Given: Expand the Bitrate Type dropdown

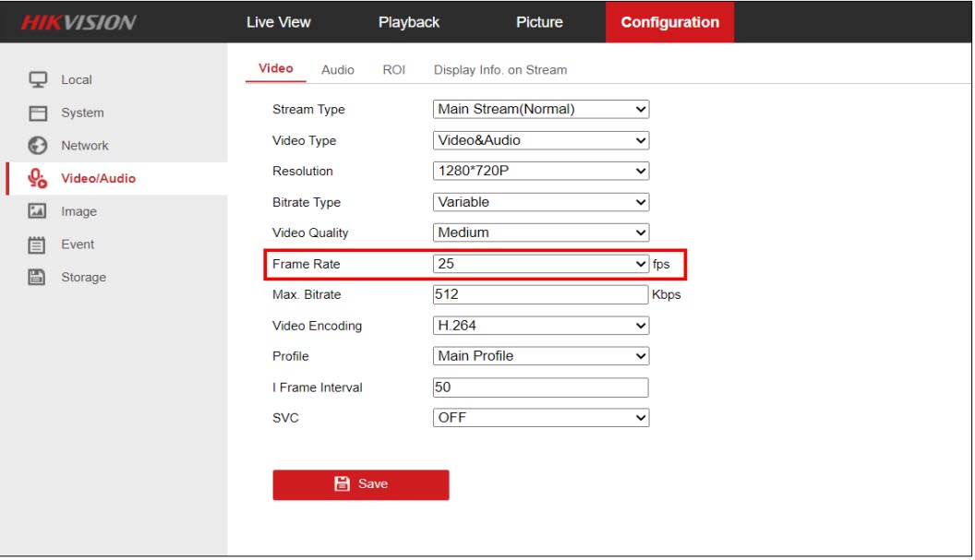Looking at the screenshot, I should 540,202.
